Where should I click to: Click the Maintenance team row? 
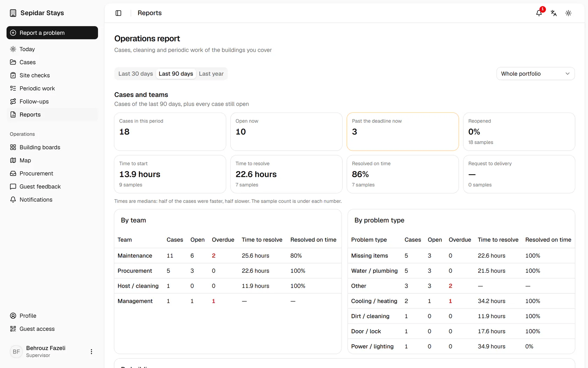(228, 255)
